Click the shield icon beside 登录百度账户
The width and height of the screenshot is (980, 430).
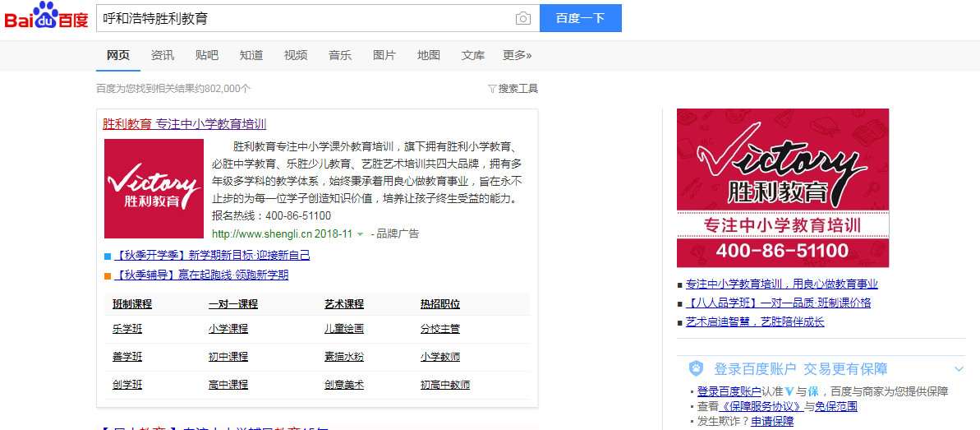696,368
